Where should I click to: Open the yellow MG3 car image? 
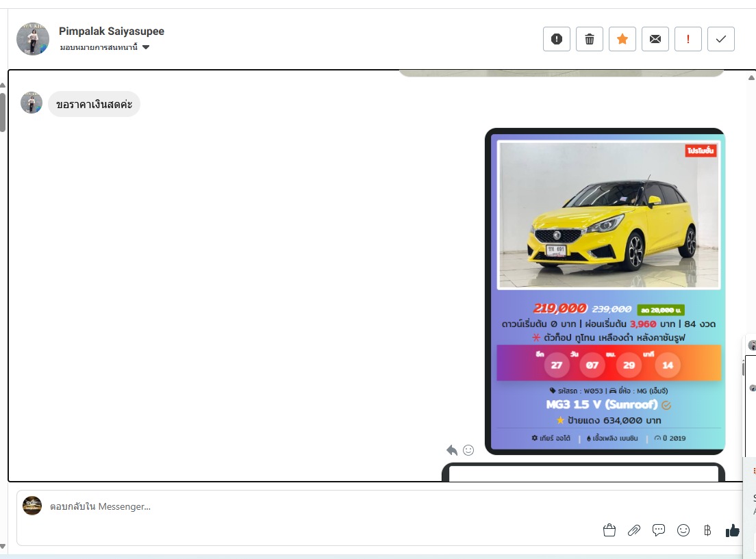click(x=609, y=215)
